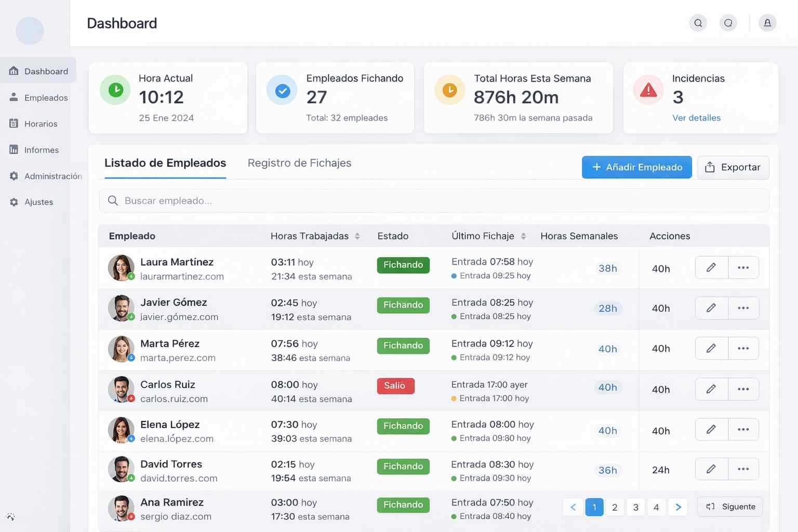
Task: Click the 38h weekly hours badge
Action: (x=608, y=268)
